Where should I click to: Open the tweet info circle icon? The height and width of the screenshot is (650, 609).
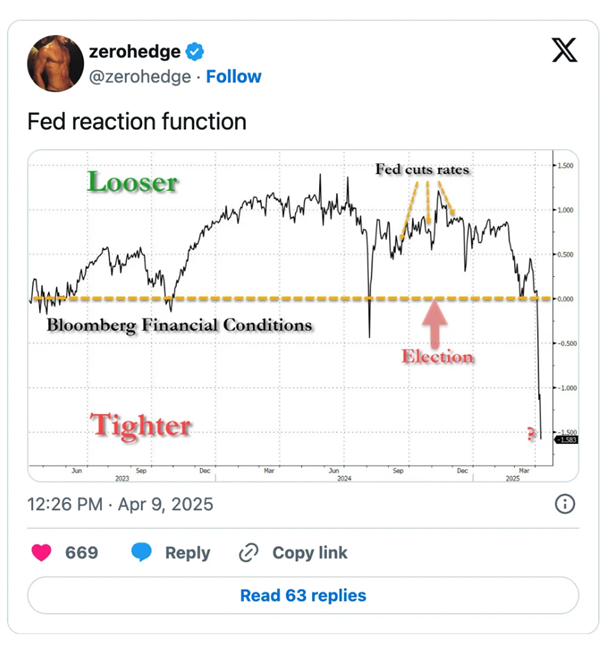[x=564, y=503]
